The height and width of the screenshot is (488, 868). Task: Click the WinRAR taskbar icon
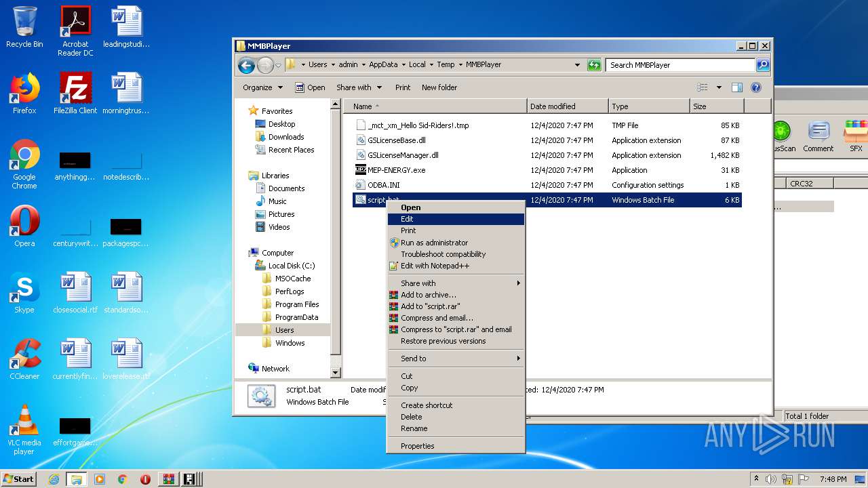pos(167,479)
